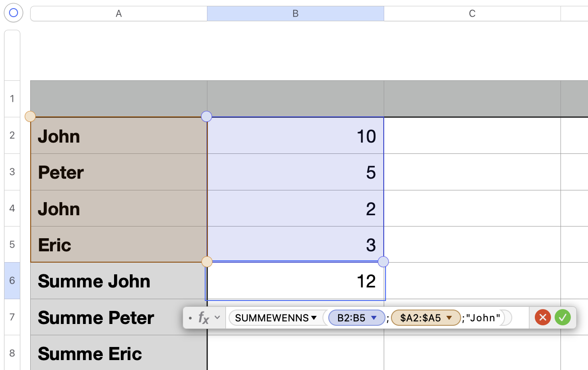Viewport: 588px width, 370px height.
Task: Click the "John" string argument in the formula
Action: coord(484,318)
